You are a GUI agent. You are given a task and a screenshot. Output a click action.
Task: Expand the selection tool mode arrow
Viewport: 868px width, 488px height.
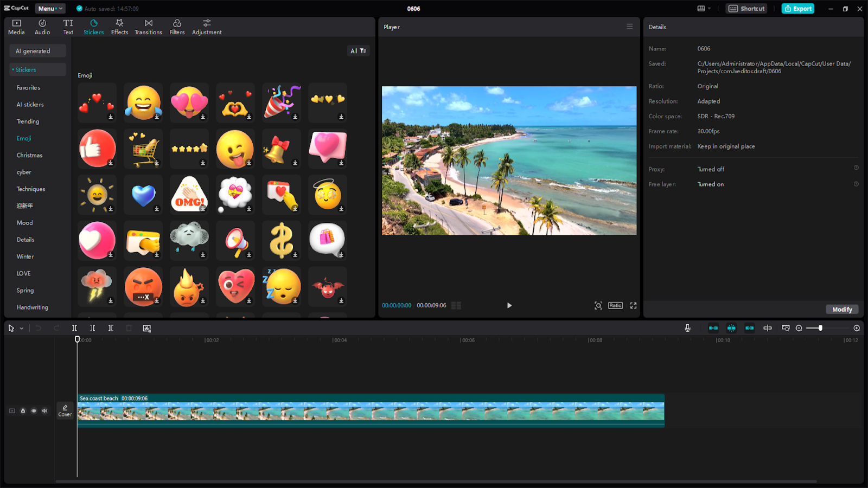coord(22,329)
